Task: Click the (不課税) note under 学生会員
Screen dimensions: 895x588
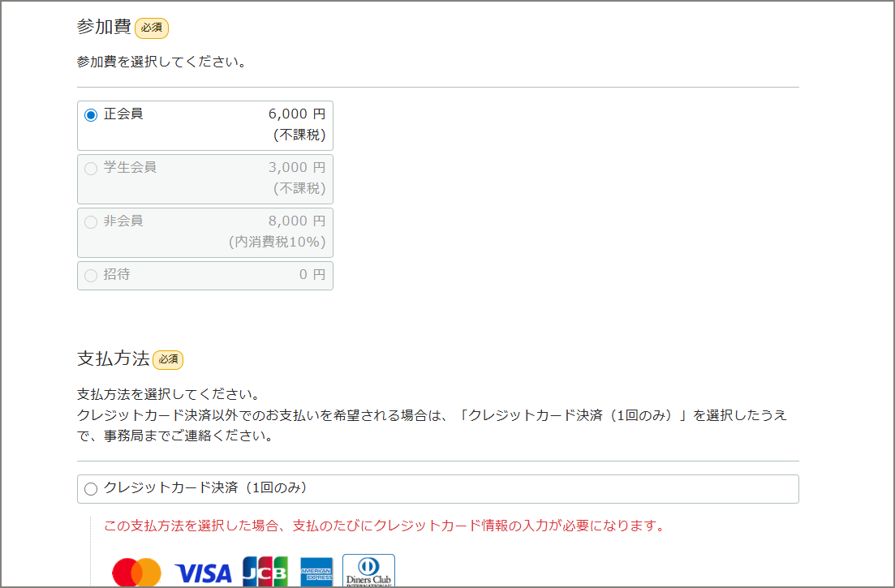Action: [x=299, y=189]
